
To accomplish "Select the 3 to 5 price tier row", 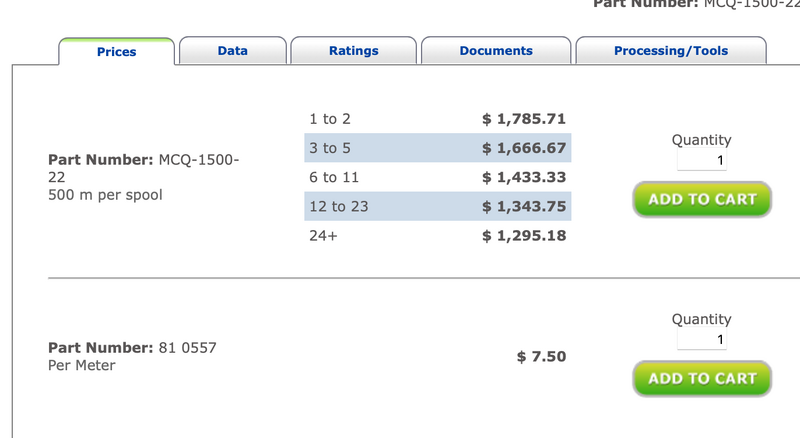I will click(x=438, y=148).
